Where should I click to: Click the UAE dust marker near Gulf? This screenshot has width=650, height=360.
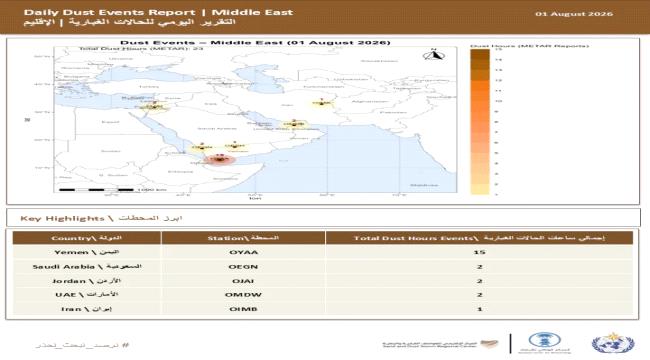(294, 124)
